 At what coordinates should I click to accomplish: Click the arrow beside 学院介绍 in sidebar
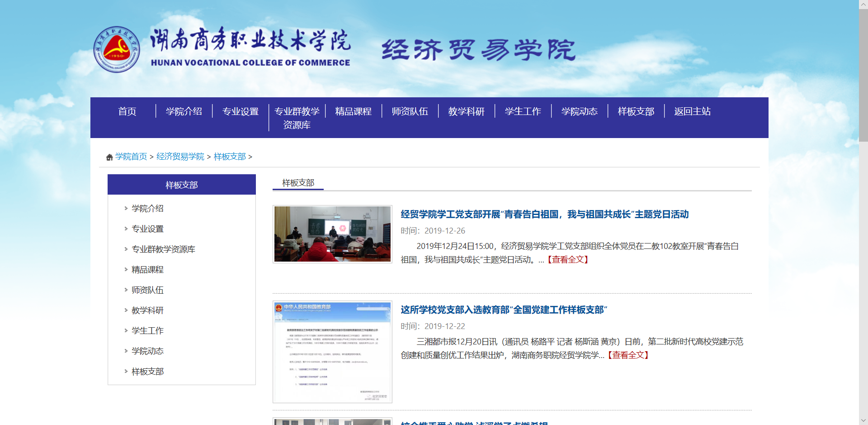[126, 209]
